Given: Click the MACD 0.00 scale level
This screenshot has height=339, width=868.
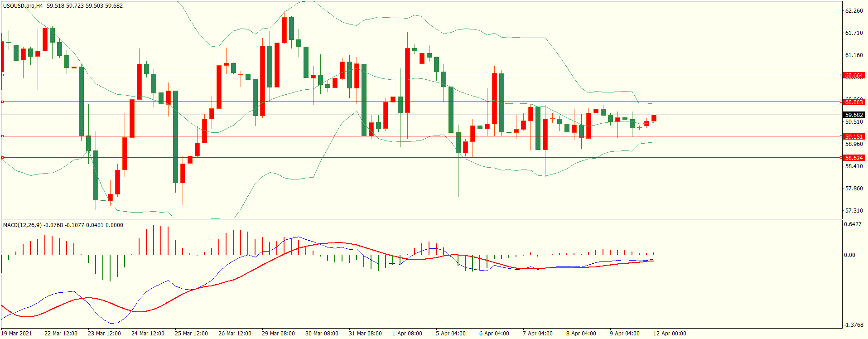Looking at the screenshot, I should click(x=849, y=255).
